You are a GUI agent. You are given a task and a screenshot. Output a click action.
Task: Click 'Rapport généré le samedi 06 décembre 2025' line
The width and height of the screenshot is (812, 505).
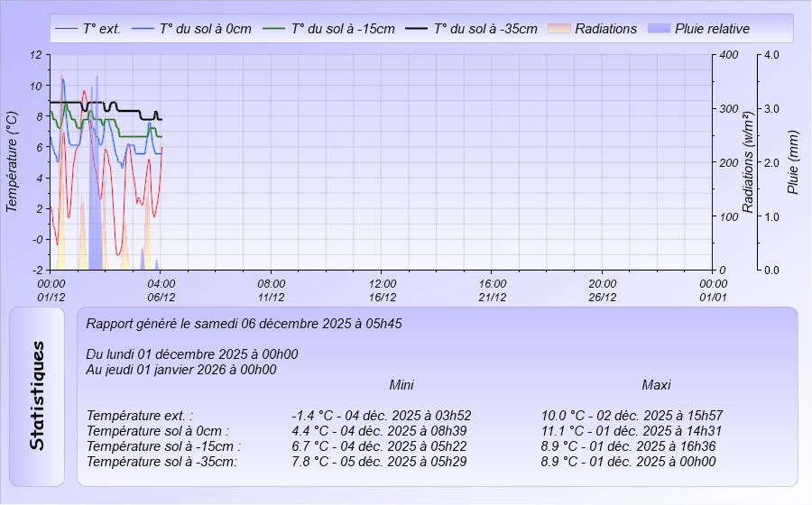[244, 324]
